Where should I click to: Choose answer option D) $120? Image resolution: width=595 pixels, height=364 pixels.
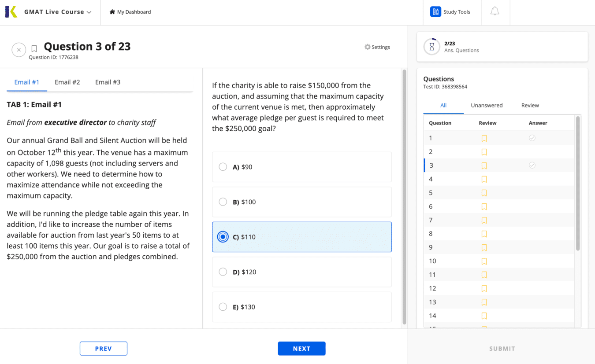(x=223, y=272)
